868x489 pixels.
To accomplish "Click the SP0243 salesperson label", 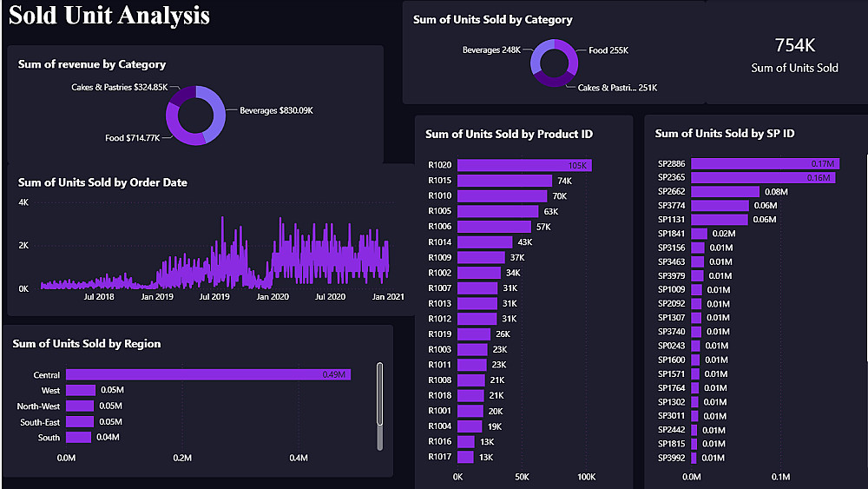I will 672,346.
